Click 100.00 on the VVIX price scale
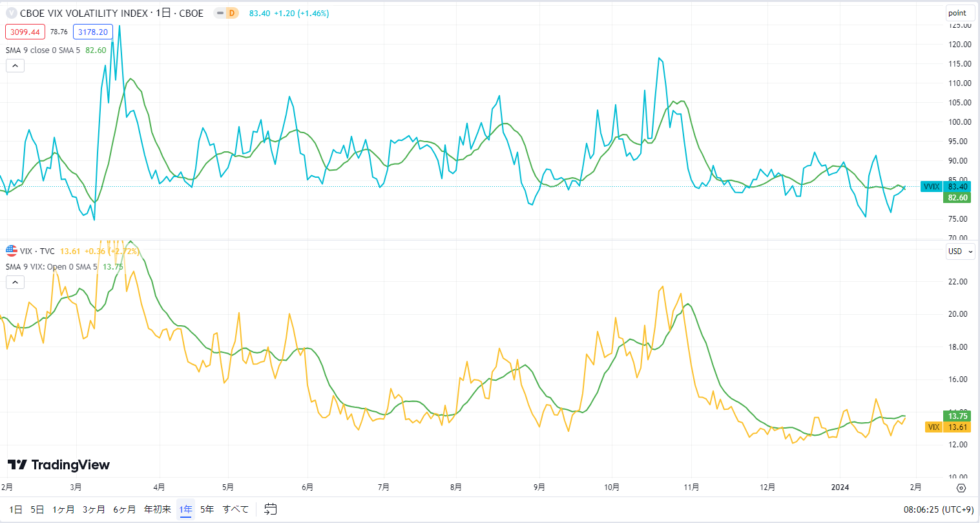This screenshot has width=980, height=523. [960, 122]
